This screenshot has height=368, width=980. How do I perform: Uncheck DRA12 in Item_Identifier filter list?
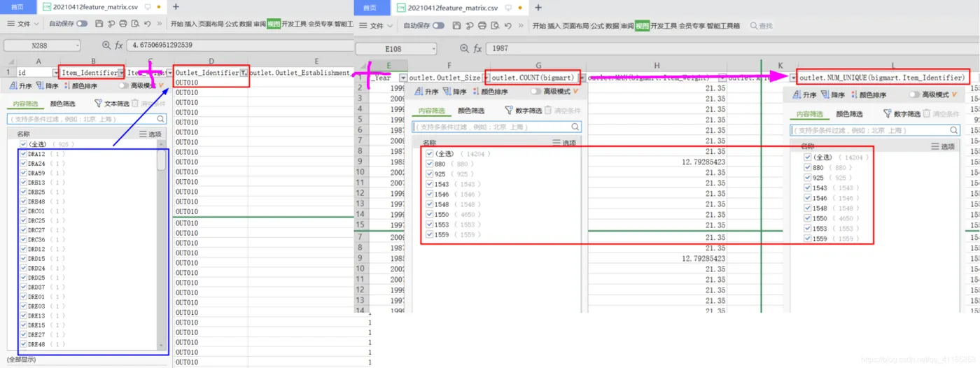[23, 154]
